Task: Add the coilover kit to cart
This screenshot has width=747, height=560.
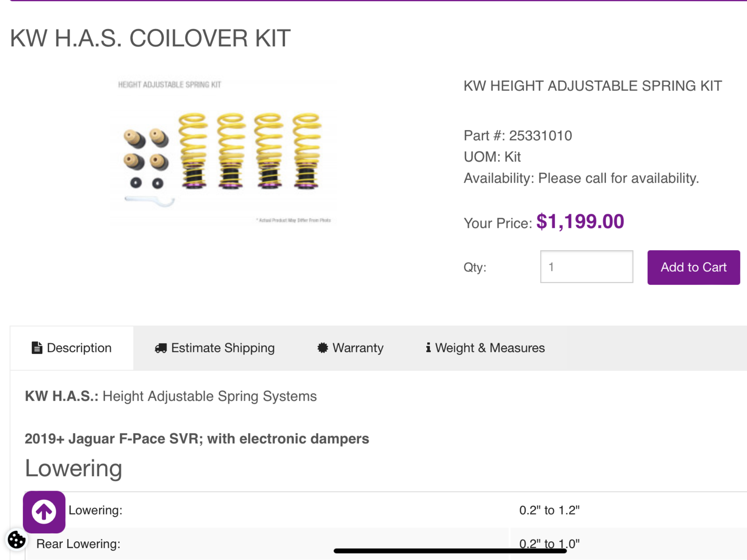Action: pos(693,267)
